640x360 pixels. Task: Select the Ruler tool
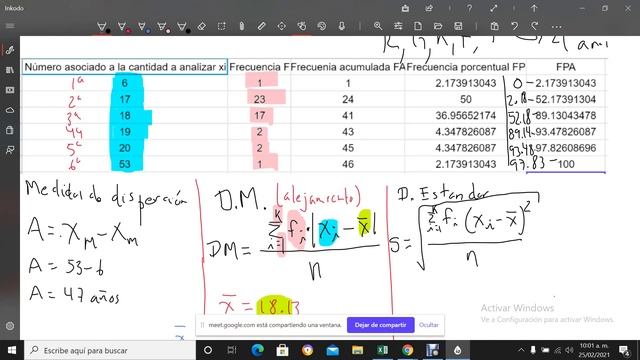point(262,27)
